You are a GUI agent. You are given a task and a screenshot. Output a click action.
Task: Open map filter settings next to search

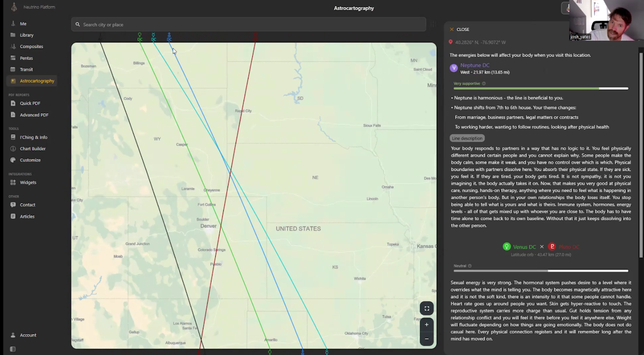433,24
